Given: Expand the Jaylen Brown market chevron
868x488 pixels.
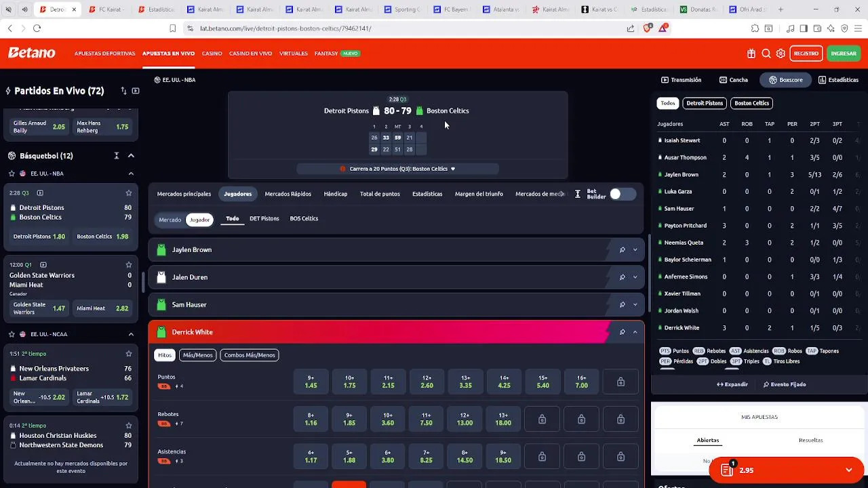Looking at the screenshot, I should tap(635, 249).
